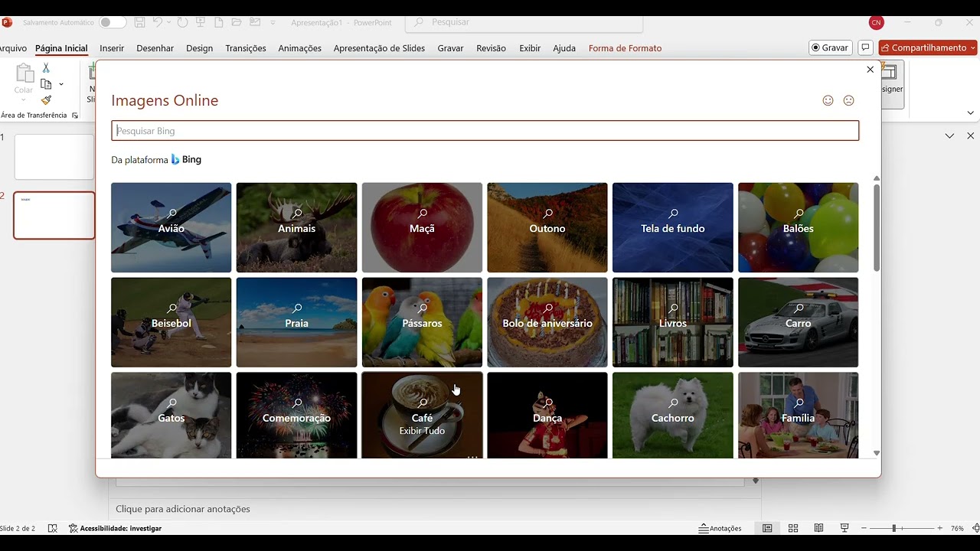The width and height of the screenshot is (980, 551).
Task: Click Exibir Tudo under Café
Action: coord(422,431)
